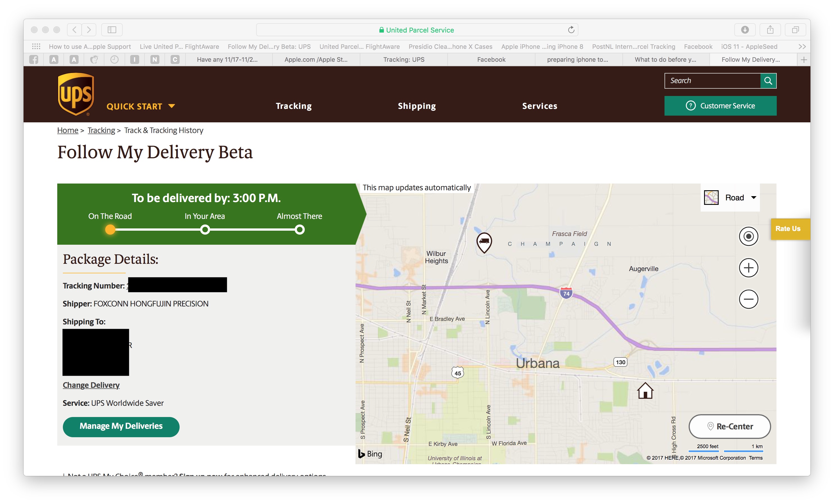This screenshot has height=504, width=834.
Task: Open the Tracking navigation menu
Action: [294, 106]
